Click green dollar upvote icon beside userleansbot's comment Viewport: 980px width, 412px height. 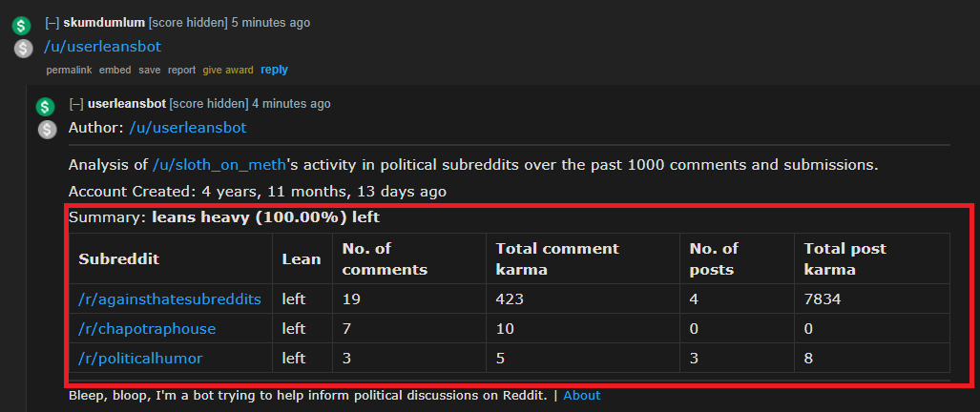point(46,107)
